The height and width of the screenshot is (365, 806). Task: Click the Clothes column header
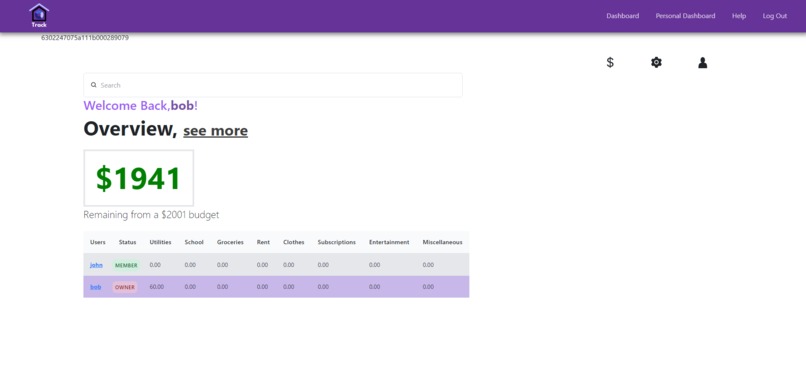tap(294, 242)
